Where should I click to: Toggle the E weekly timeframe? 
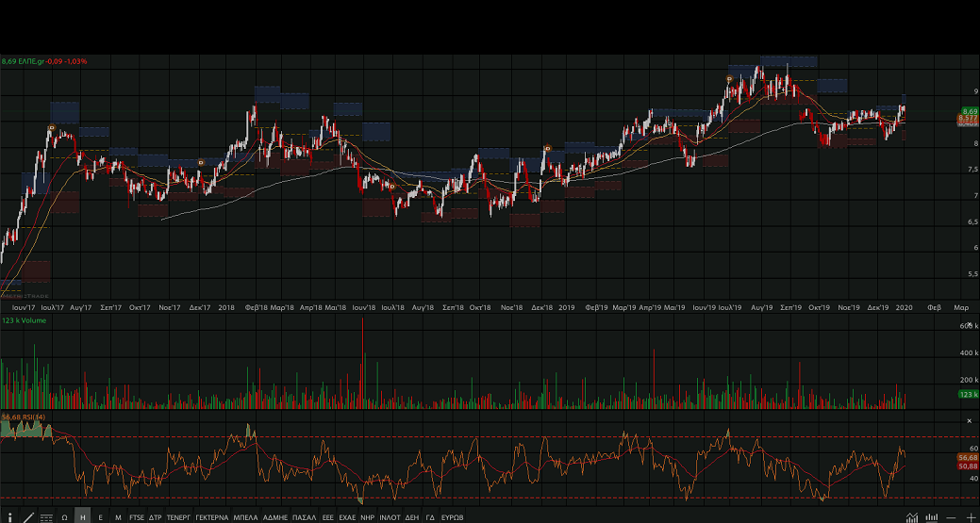[100, 517]
